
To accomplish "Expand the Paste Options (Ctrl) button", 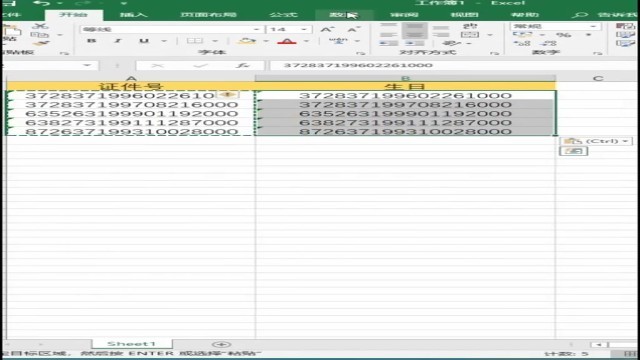I will pyautogui.click(x=596, y=141).
